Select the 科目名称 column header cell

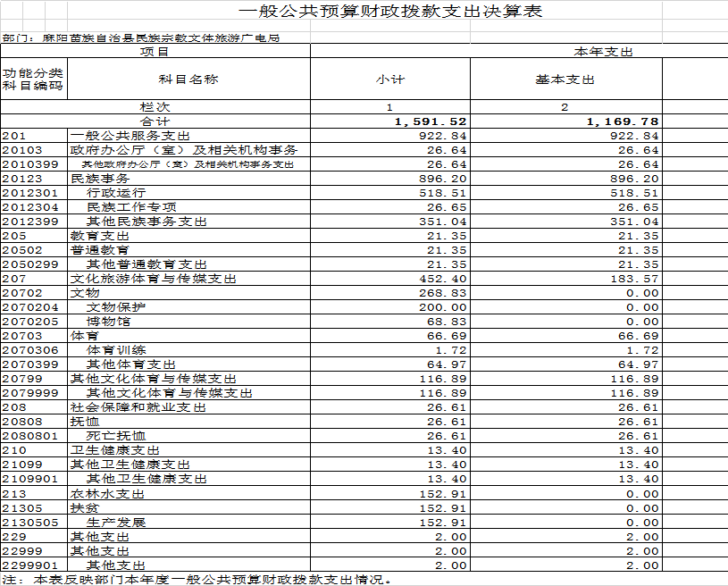point(190,80)
